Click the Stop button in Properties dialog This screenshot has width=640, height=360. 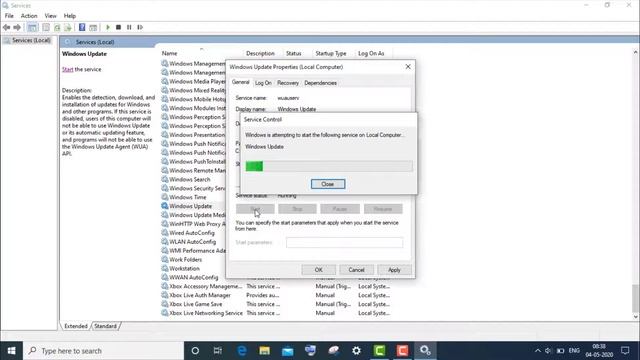coord(297,209)
